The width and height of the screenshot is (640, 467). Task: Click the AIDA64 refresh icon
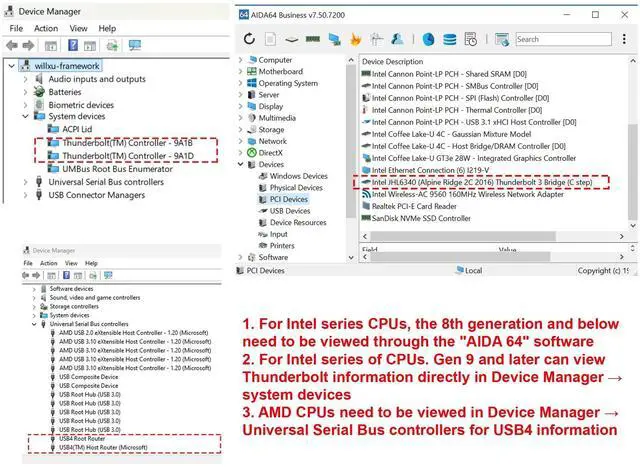249,39
